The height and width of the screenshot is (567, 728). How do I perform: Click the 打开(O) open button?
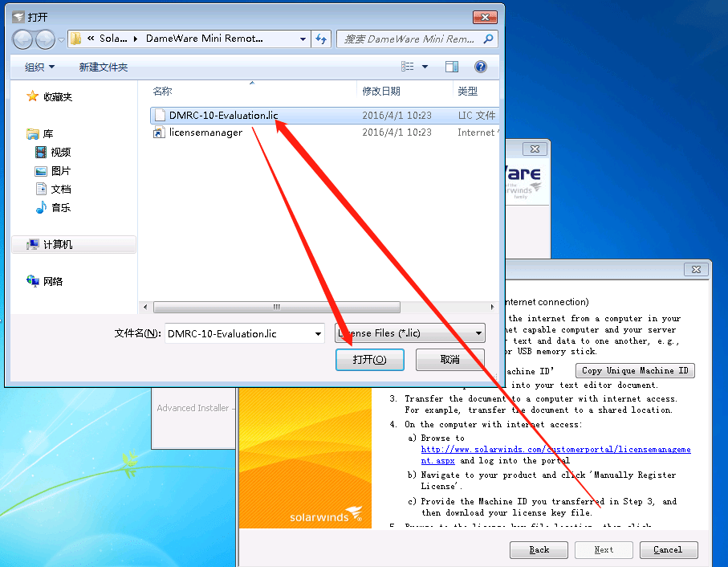point(369,360)
